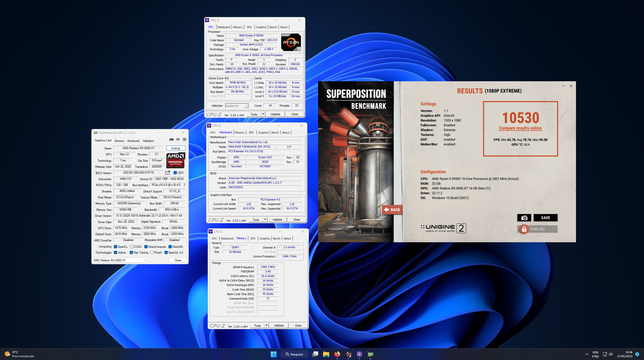Click the CPU-Z icon in the taskbar

(x=359, y=354)
